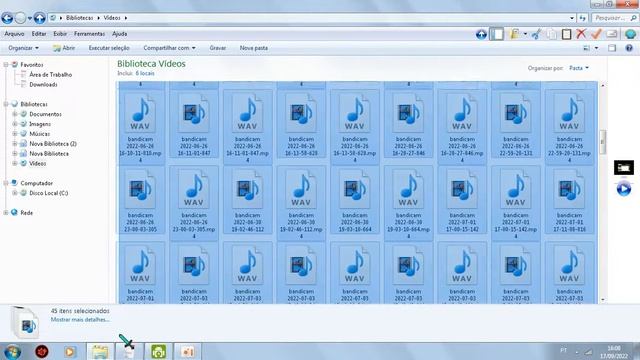Open the green camera taskbar app

[x=158, y=351]
